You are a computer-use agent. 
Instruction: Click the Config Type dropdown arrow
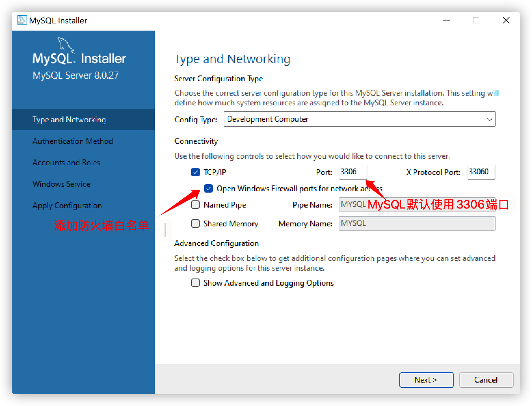tap(489, 119)
